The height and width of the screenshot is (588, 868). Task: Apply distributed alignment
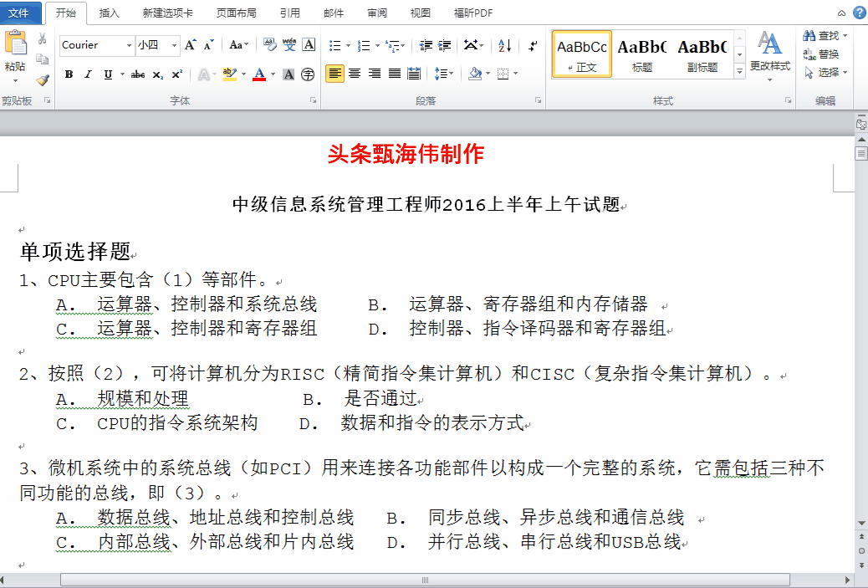click(414, 73)
